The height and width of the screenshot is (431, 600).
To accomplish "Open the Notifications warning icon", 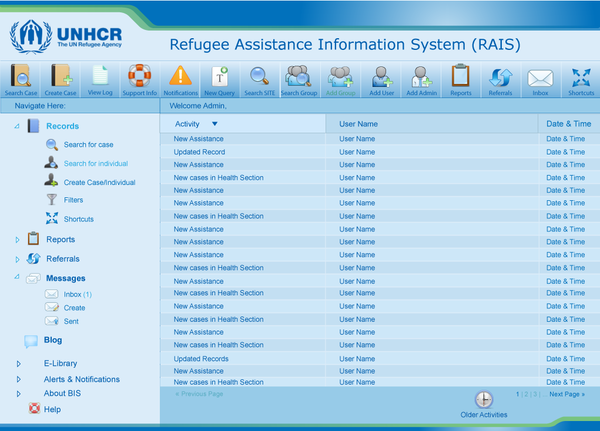I will coord(180,77).
